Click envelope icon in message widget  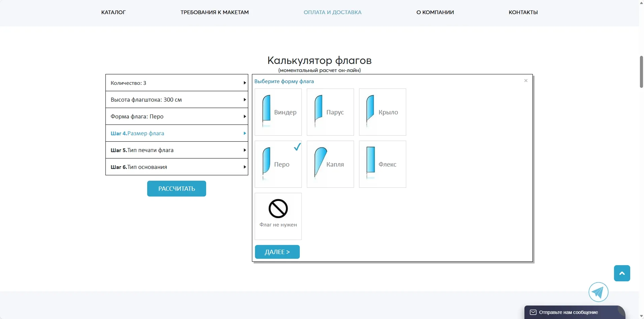(x=533, y=312)
